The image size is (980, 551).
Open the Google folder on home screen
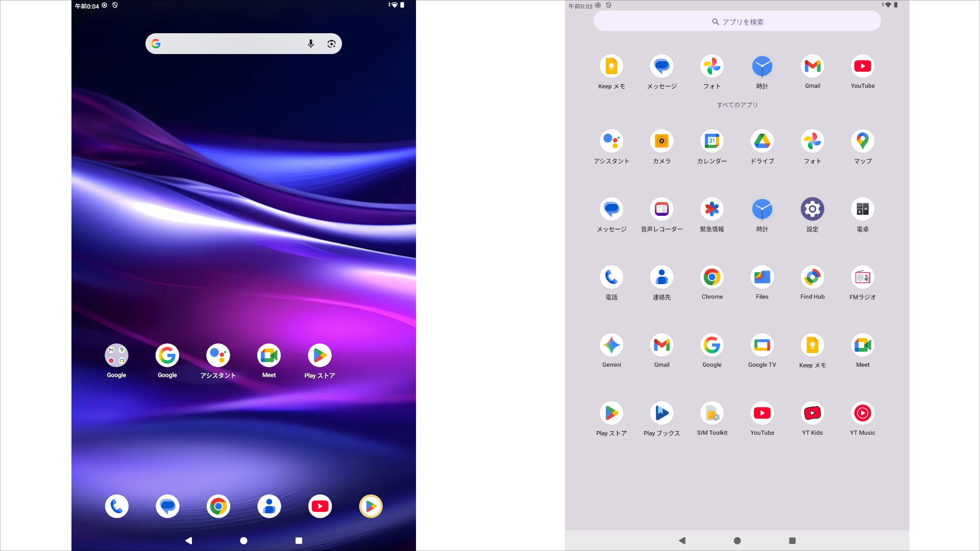tap(116, 356)
